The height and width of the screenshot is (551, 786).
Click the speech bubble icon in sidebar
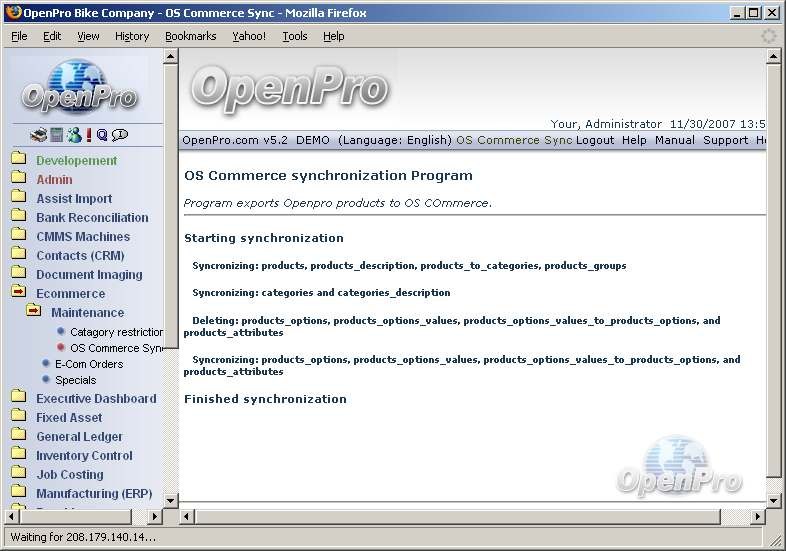pyautogui.click(x=120, y=135)
